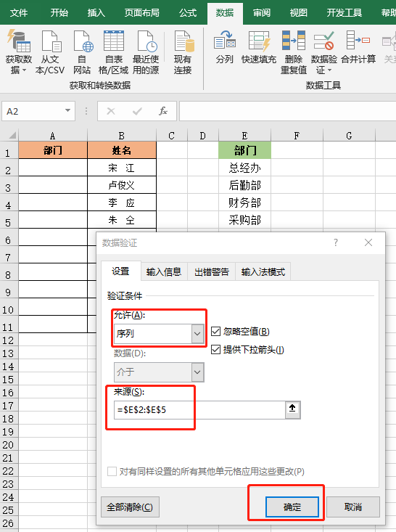Switch to the 视图 ribbon tab

coord(299,13)
